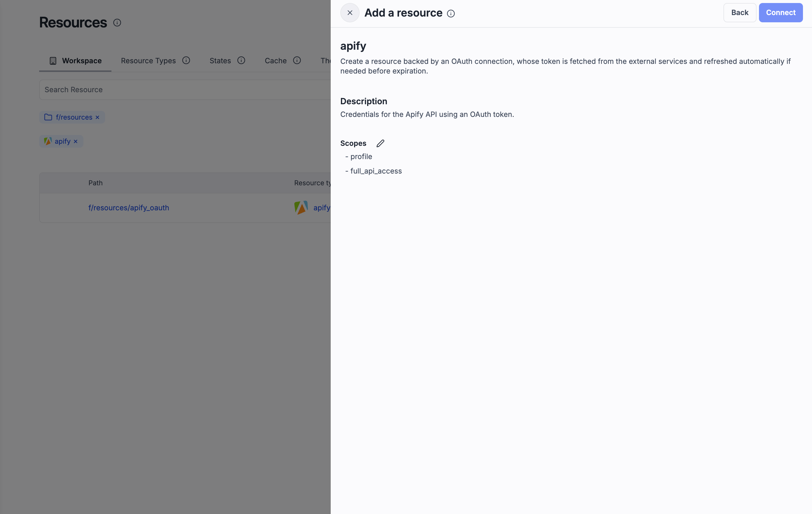Screen dimensions: 812x514
Task: Remove the f/resources filter chip
Action: pos(98,117)
